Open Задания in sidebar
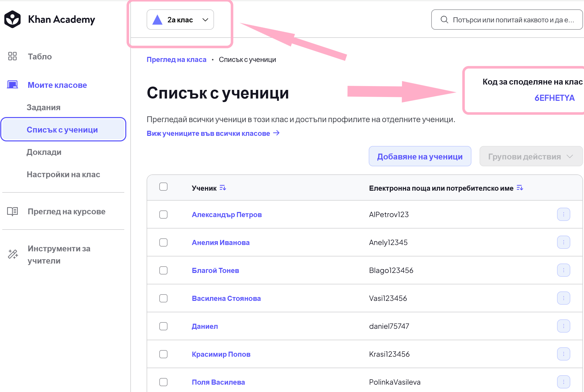This screenshot has width=584, height=392. (43, 107)
